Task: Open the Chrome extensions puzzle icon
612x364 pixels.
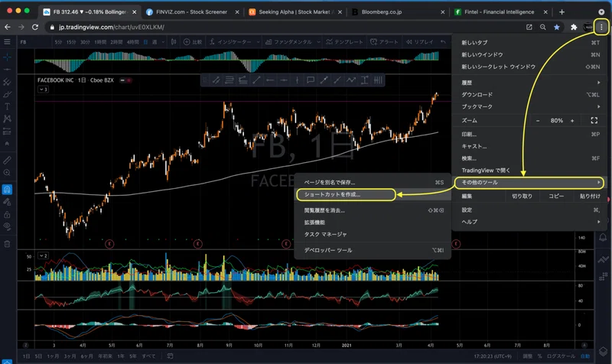Action: tap(574, 27)
